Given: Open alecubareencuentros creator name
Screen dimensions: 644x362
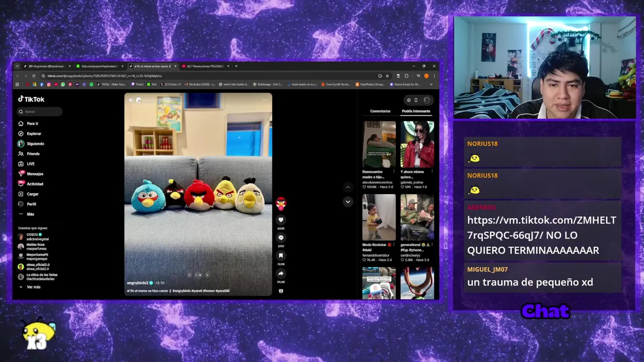Looking at the screenshot, I should [377, 183].
